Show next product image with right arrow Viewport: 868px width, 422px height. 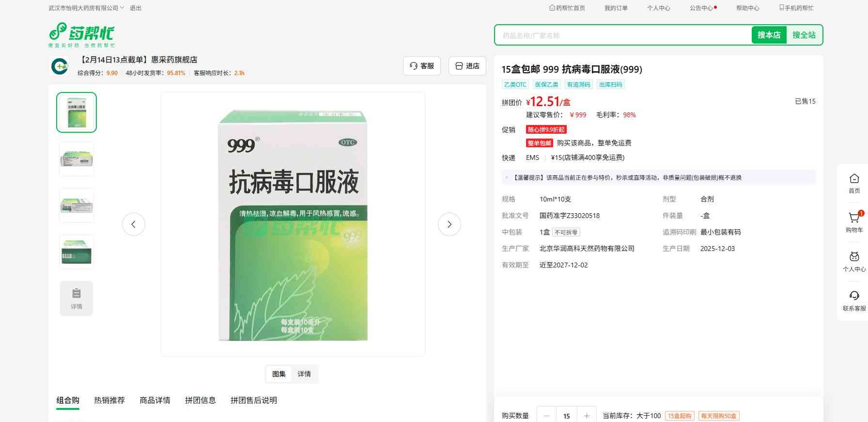click(x=449, y=224)
